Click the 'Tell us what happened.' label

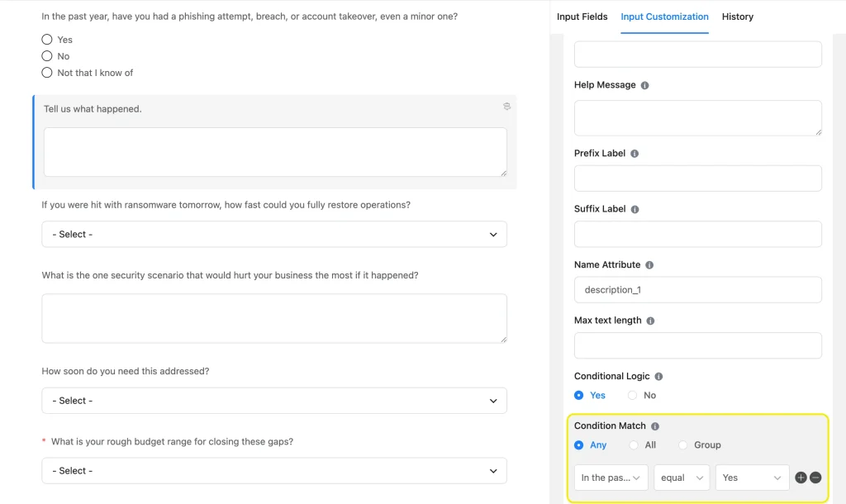point(93,109)
